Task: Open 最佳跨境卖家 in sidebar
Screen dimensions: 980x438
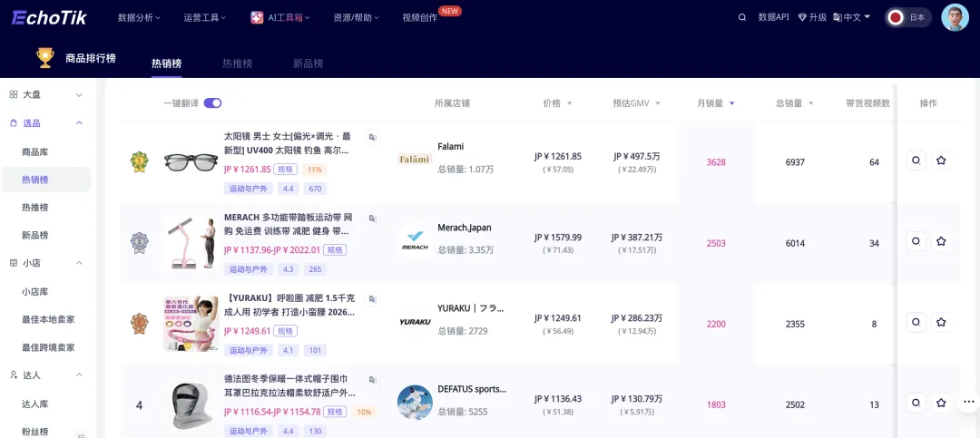Action: (48, 347)
